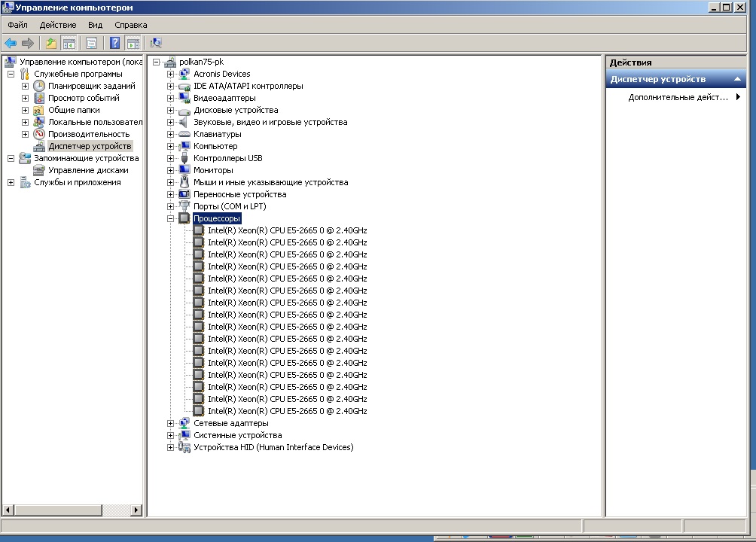Collapse the polkan75-pk root node
The width and height of the screenshot is (756, 542).
click(156, 62)
